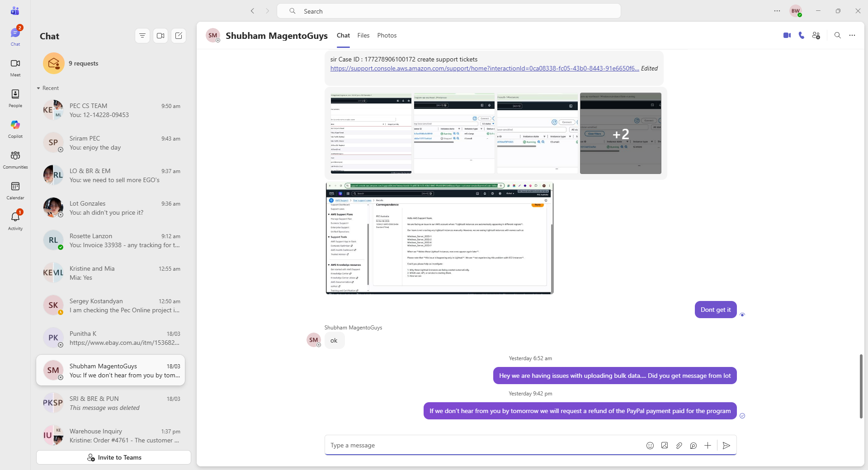This screenshot has height=470, width=868.
Task: Start an audio call
Action: pyautogui.click(x=801, y=35)
